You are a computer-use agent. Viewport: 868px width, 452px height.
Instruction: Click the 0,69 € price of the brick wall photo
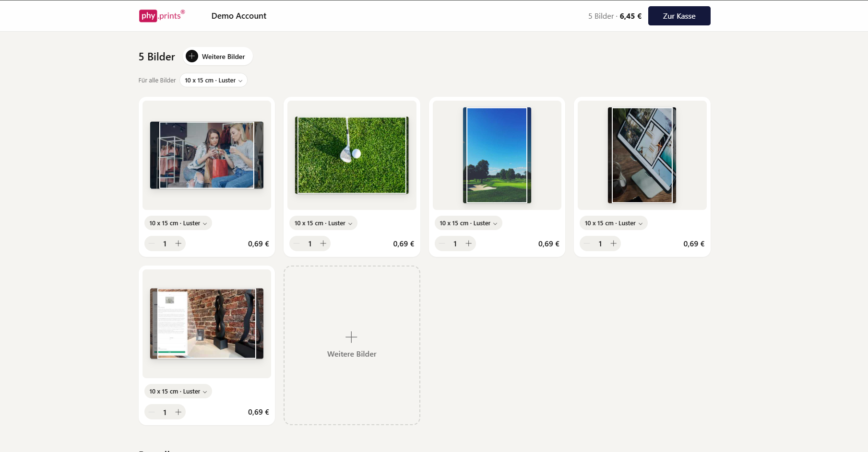pyautogui.click(x=259, y=412)
